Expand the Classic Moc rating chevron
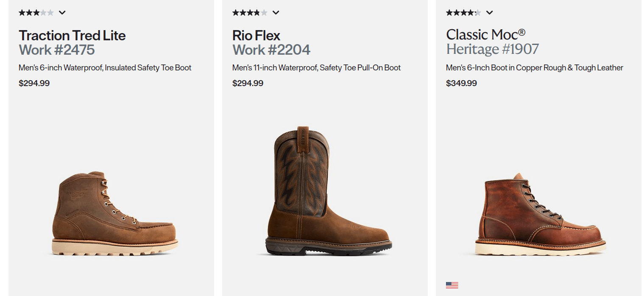The width and height of the screenshot is (644, 296). click(490, 13)
